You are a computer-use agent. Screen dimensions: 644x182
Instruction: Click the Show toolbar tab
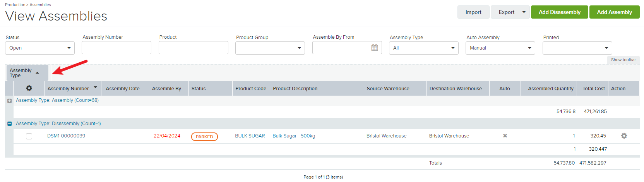point(623,60)
